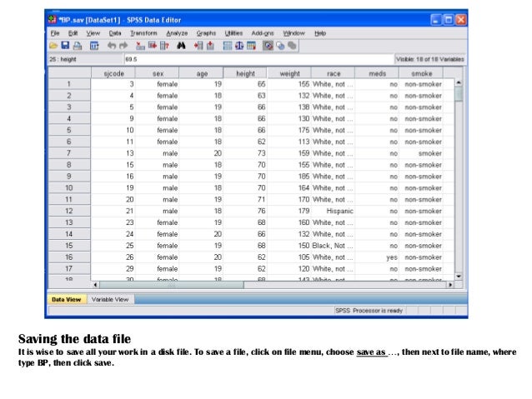This screenshot has width=532, height=399.
Task: Open Find using the binoculars icon
Action: [181, 46]
